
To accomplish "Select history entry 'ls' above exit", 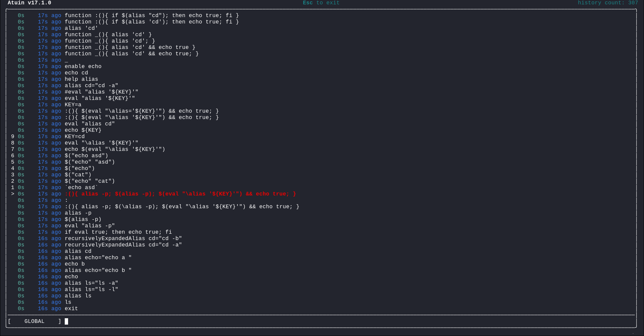I will pyautogui.click(x=68, y=302).
